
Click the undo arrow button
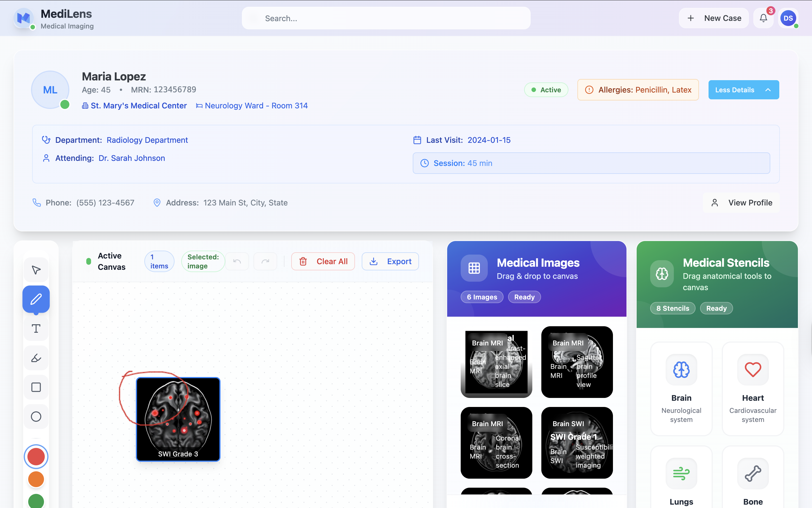237,261
